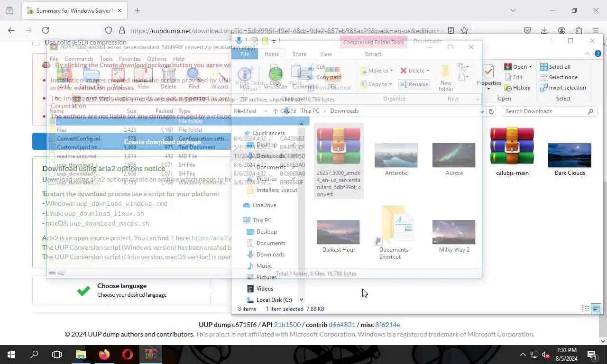
Task: Expand the Open dropdown arrow in ribbon
Action: point(530,67)
